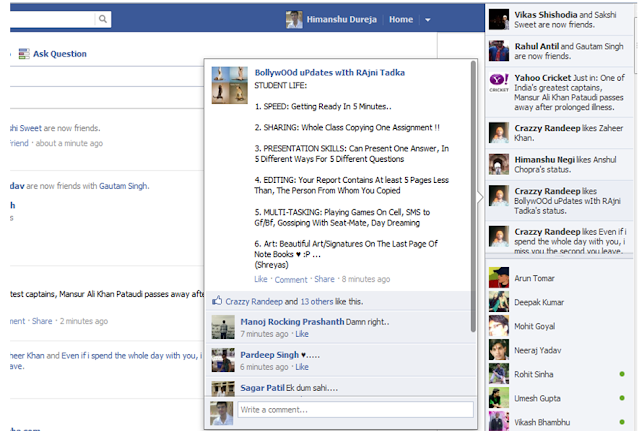Share the Pataudi news feed story
Screen dimensions: 640x437
42,321
